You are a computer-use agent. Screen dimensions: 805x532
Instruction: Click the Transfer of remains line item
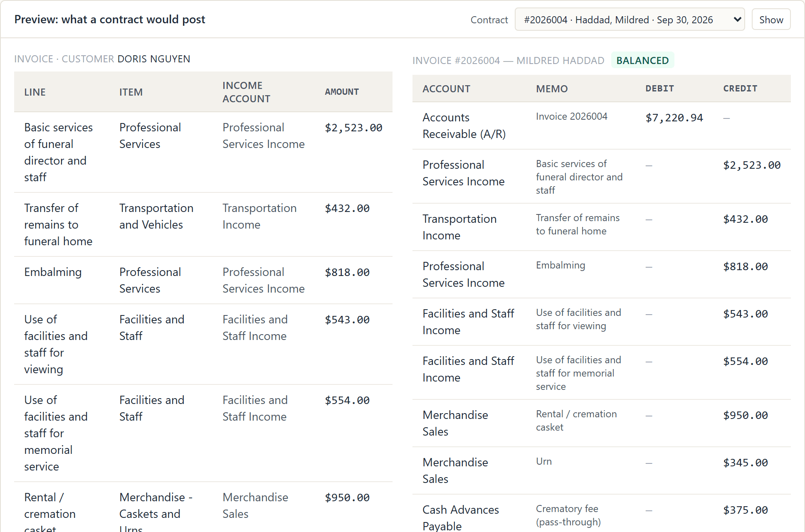(58, 224)
